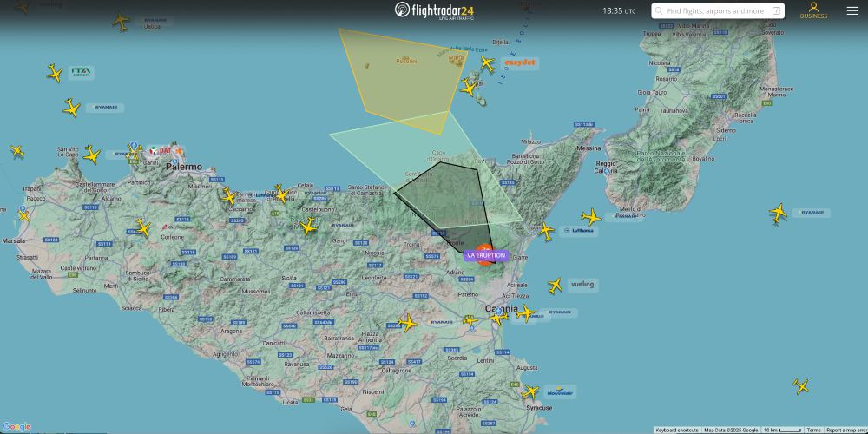Click the orange volcano eruption marker
The width and height of the screenshot is (868, 434).
485,254
